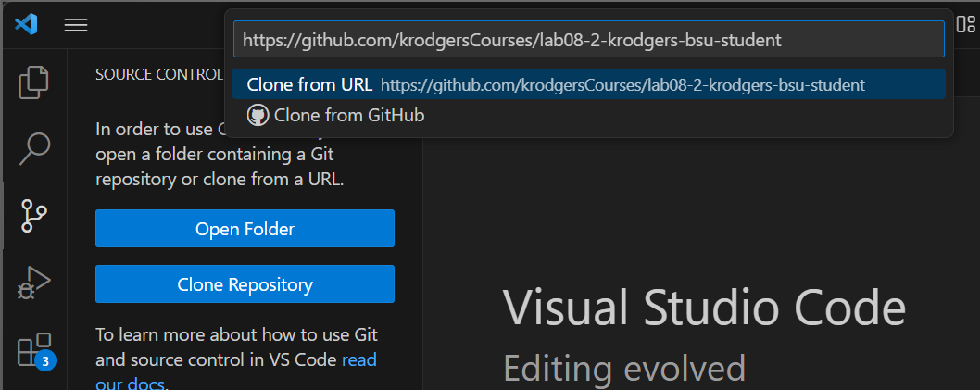The width and height of the screenshot is (980, 390).
Task: Open the Run and Debug view
Action: (x=33, y=283)
